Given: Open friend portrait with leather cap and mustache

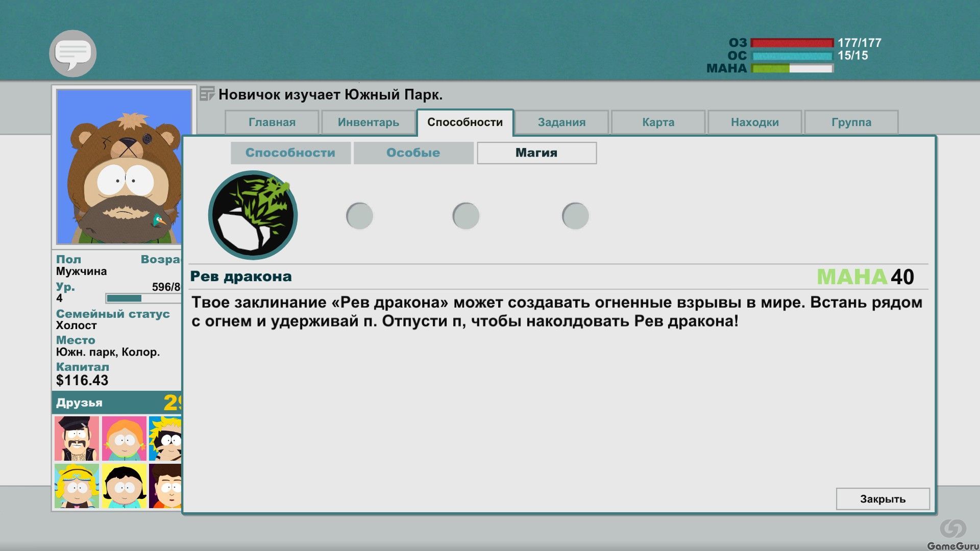Looking at the screenshot, I should [77, 439].
